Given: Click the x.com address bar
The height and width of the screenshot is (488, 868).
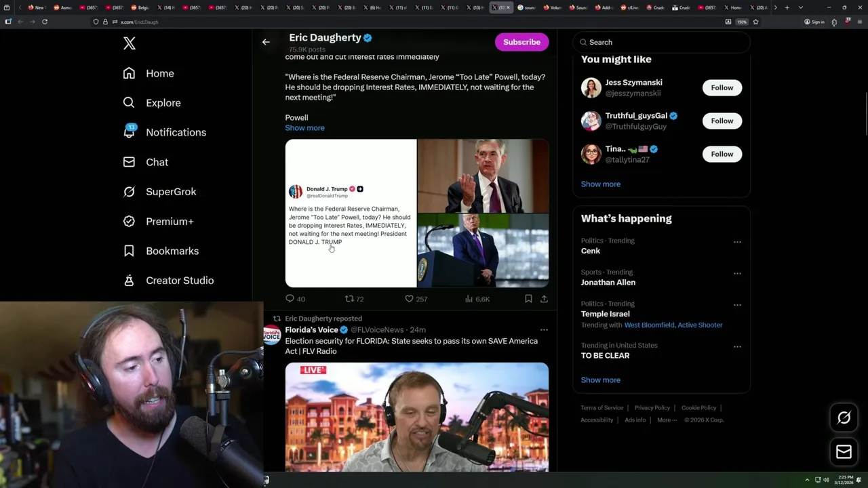Looking at the screenshot, I should coord(407,22).
